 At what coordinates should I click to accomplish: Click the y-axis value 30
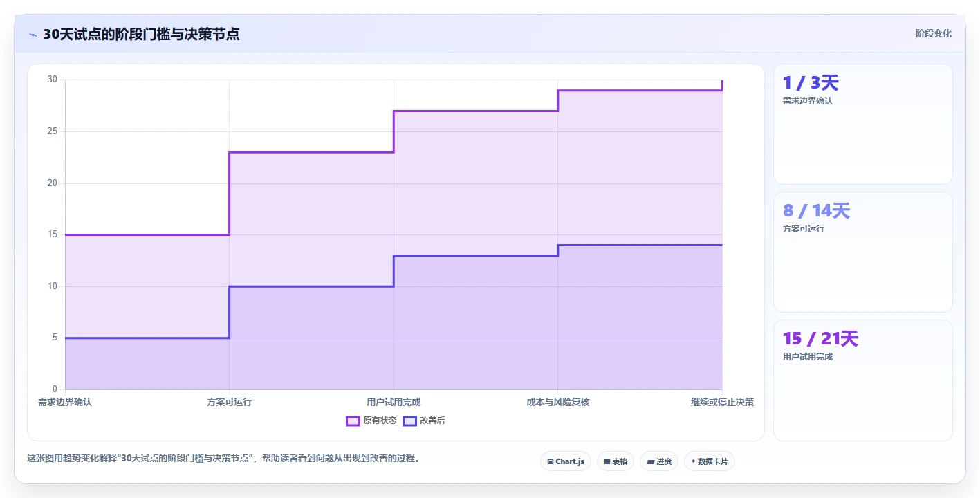coord(53,80)
